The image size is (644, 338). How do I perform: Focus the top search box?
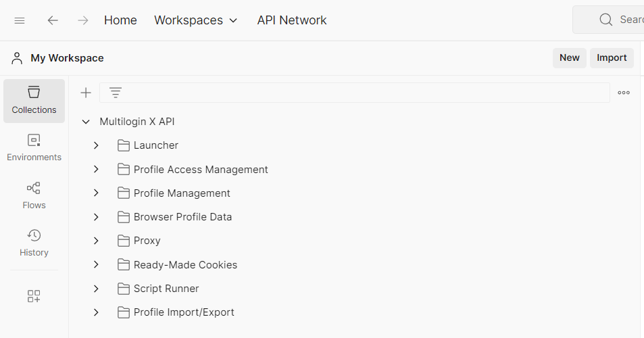click(608, 20)
